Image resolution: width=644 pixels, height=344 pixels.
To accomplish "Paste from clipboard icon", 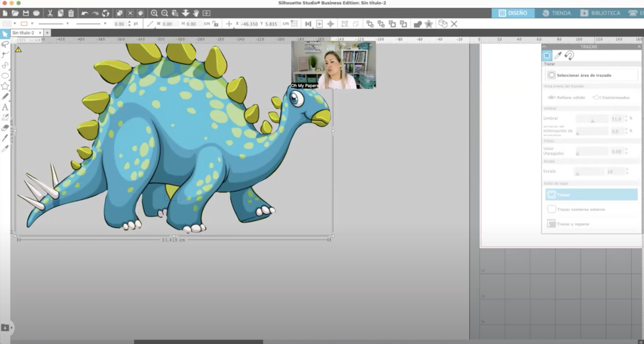I will coord(71,13).
